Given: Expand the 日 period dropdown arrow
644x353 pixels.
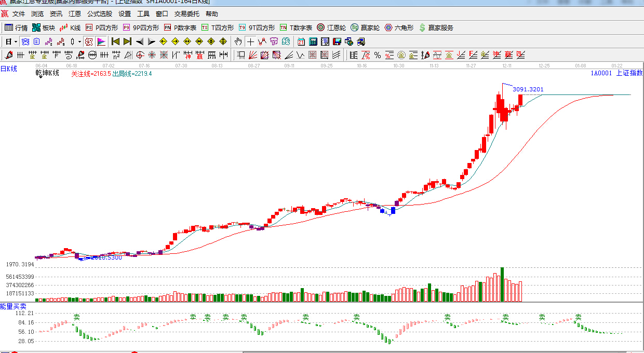Looking at the screenshot, I should tap(16, 42).
